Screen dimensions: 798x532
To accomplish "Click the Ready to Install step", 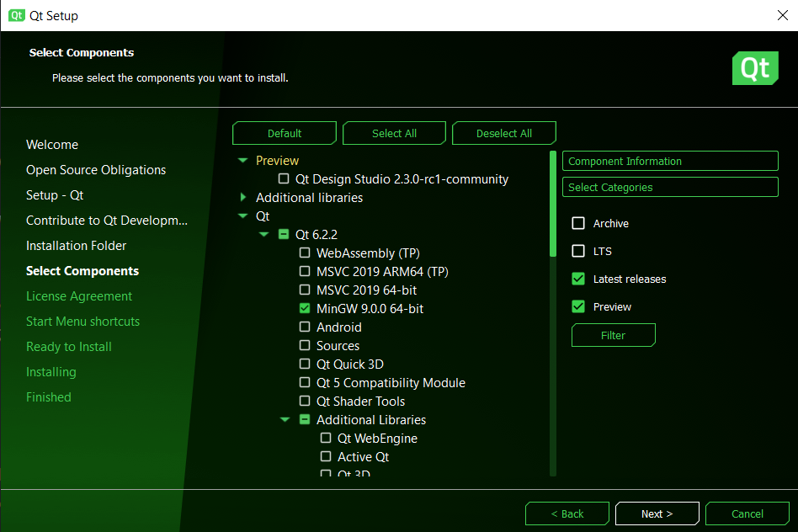I will coord(69,347).
